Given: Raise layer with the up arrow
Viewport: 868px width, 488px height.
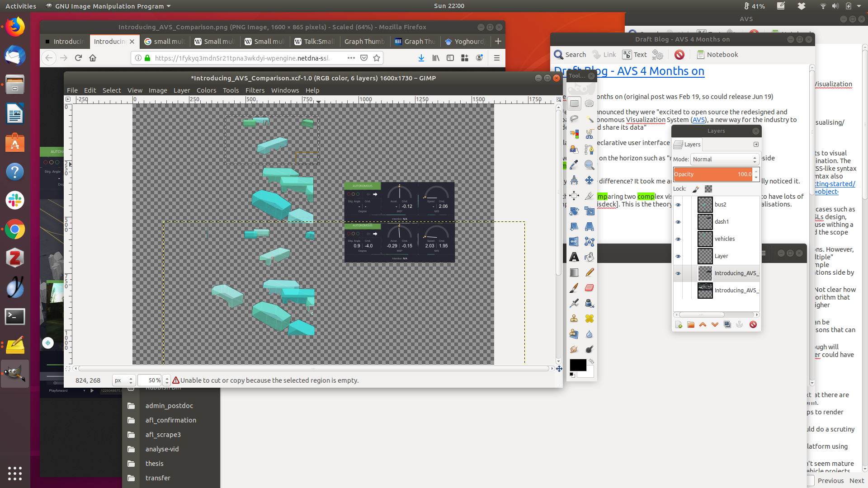Looking at the screenshot, I should coord(703,324).
